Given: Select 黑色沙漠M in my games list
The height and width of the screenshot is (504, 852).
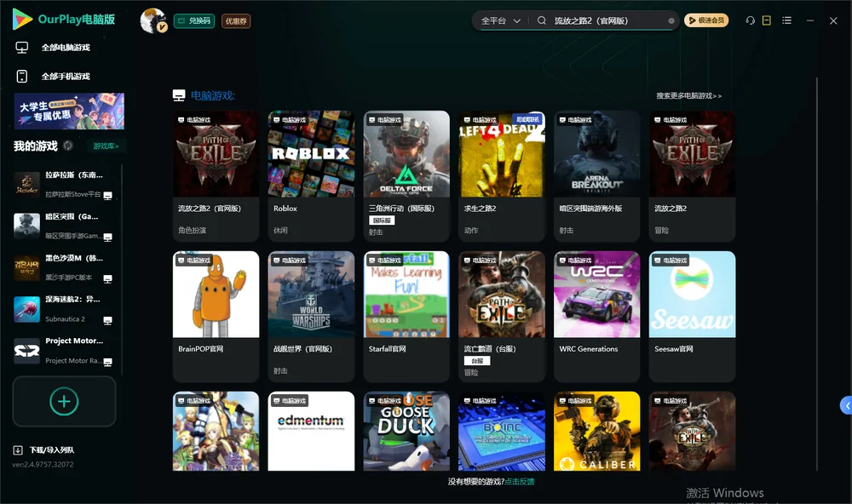Looking at the screenshot, I should point(66,267).
